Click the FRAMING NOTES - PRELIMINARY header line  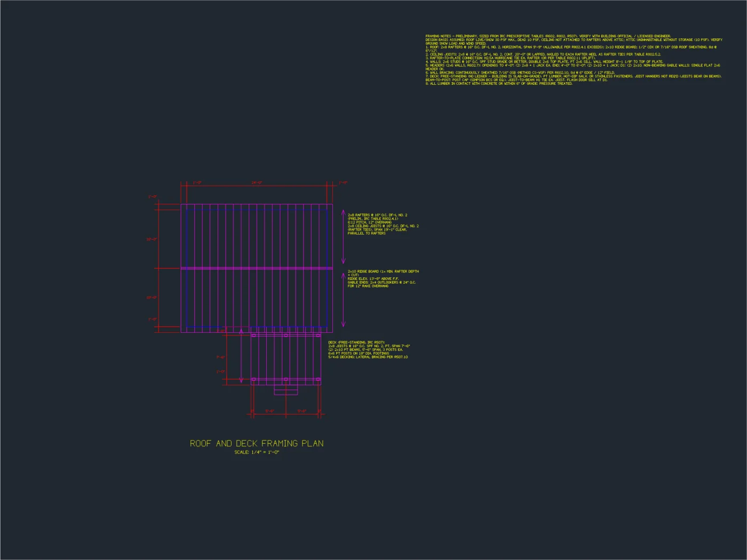pos(548,36)
